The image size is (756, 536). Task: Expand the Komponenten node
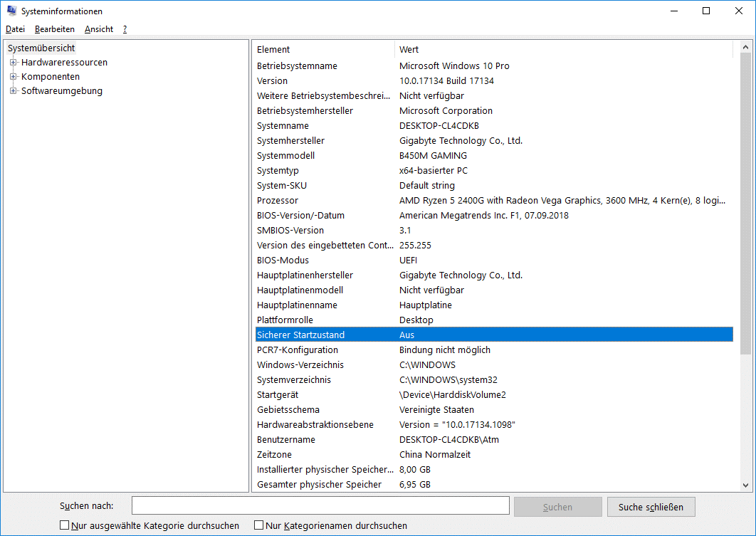[13, 77]
